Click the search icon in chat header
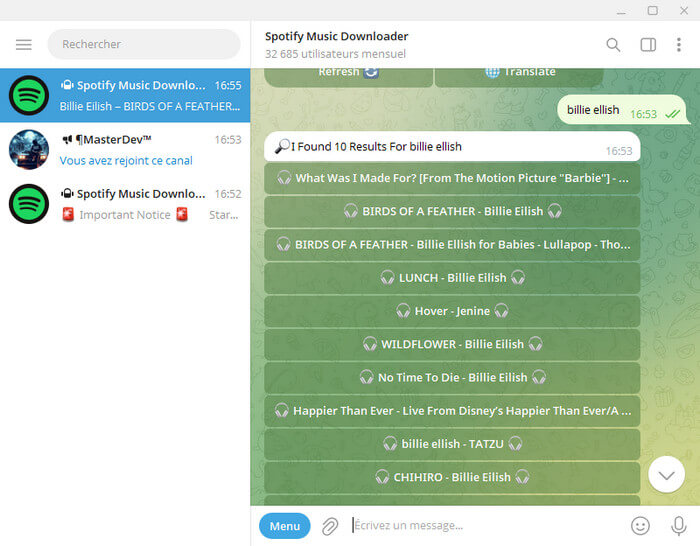 pos(613,45)
